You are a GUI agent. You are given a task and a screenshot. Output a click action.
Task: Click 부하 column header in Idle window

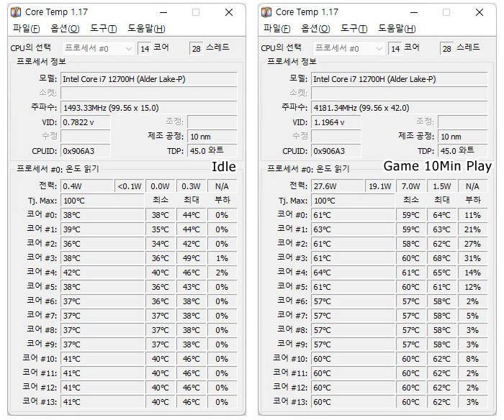point(222,200)
